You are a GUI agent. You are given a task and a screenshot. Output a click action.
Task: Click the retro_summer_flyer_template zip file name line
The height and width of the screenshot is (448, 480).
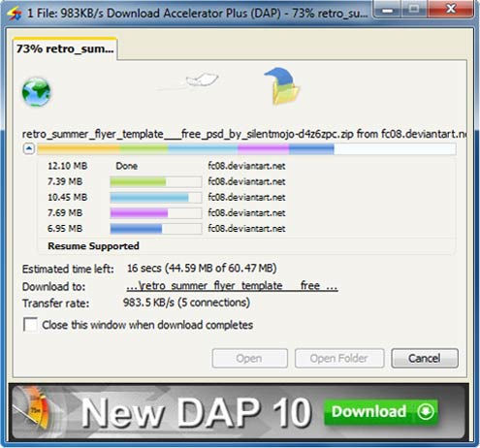(x=244, y=134)
